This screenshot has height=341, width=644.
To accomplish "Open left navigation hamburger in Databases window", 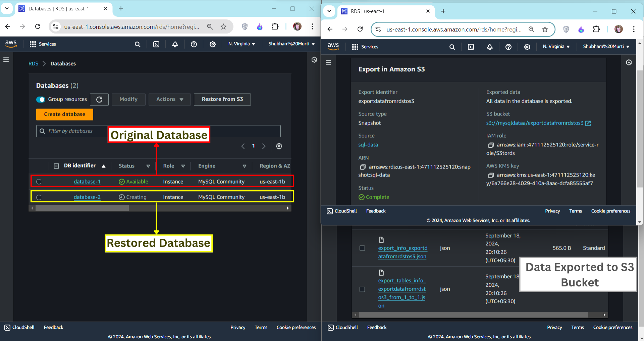I will (x=6, y=60).
